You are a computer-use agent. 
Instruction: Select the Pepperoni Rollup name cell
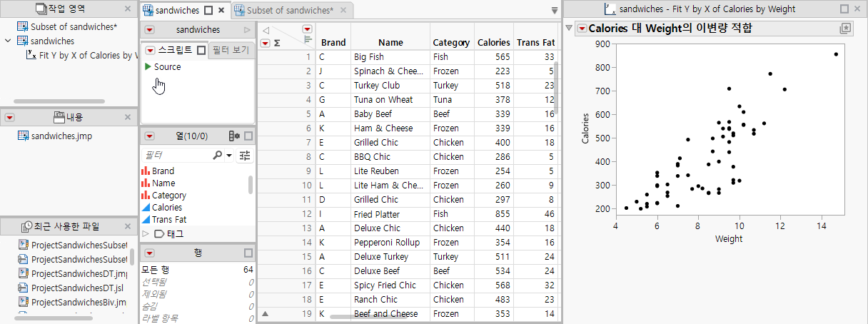click(390, 243)
